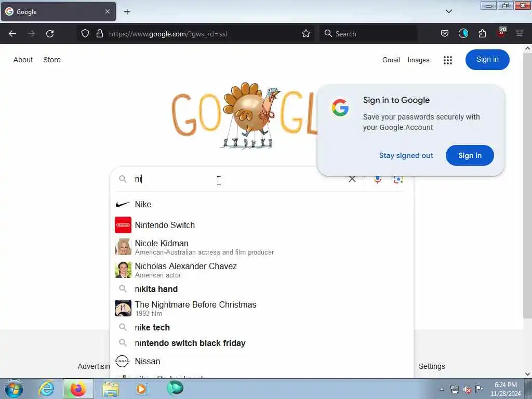
Task: Open the Gmail link
Action: click(x=391, y=60)
